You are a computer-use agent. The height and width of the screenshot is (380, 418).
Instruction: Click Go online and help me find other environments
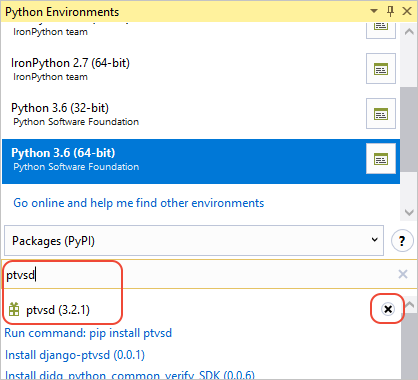[x=138, y=203]
